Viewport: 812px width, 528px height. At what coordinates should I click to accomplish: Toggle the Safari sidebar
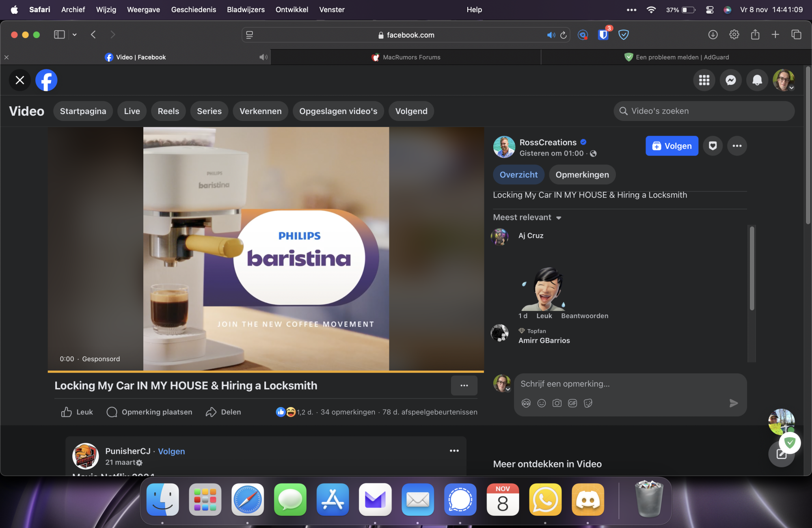coord(59,34)
